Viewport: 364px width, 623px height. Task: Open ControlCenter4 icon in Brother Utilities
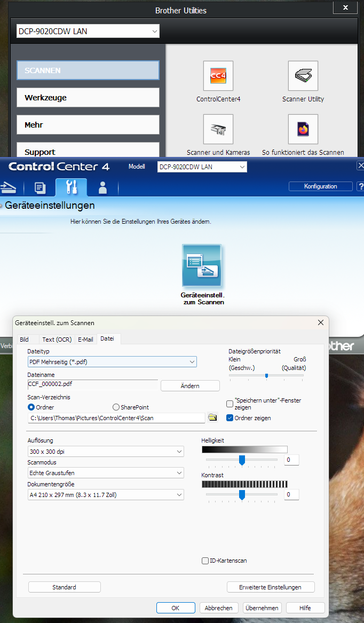[x=218, y=75]
